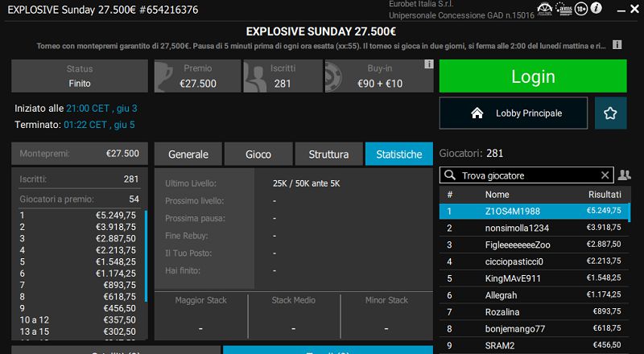Viewport: 644px width, 354px height.
Task: Open the info icon on Buy-in box
Action: click(x=428, y=64)
